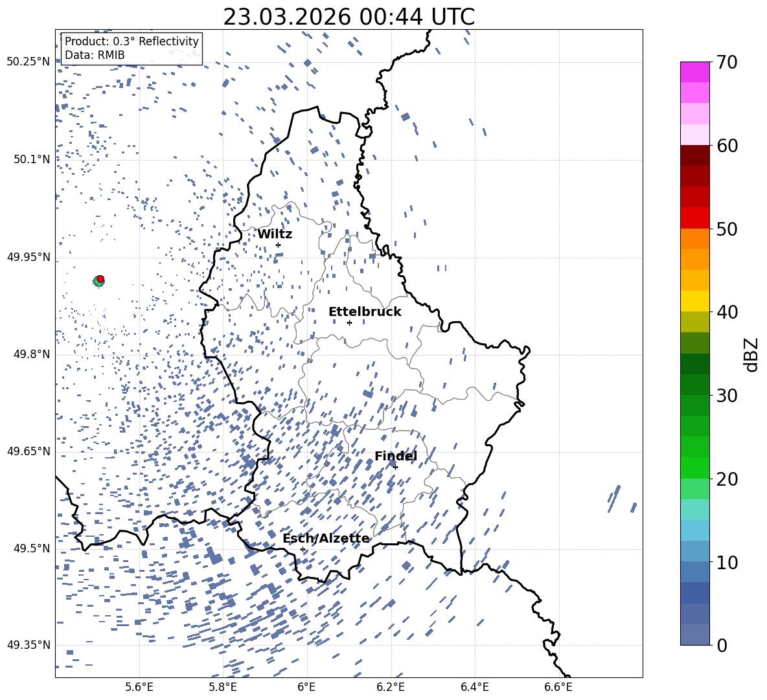Click the red radar location marker
The image size is (767, 700).
tap(100, 279)
